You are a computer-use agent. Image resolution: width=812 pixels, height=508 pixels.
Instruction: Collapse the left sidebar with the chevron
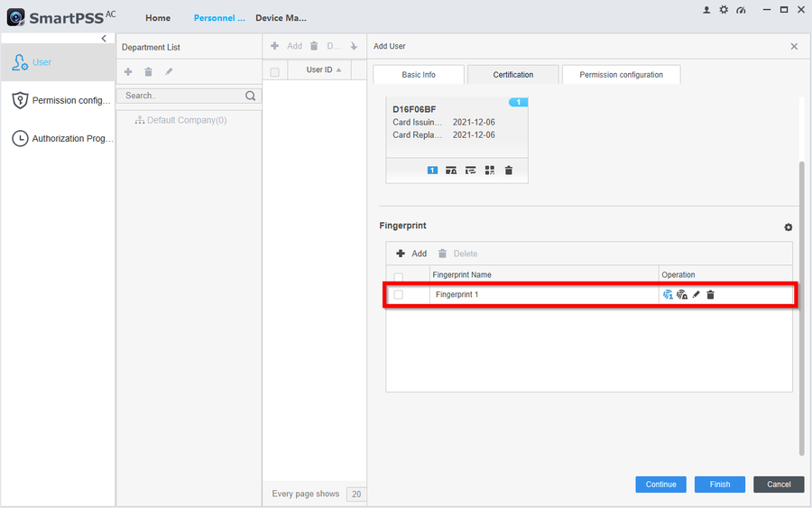click(104, 39)
